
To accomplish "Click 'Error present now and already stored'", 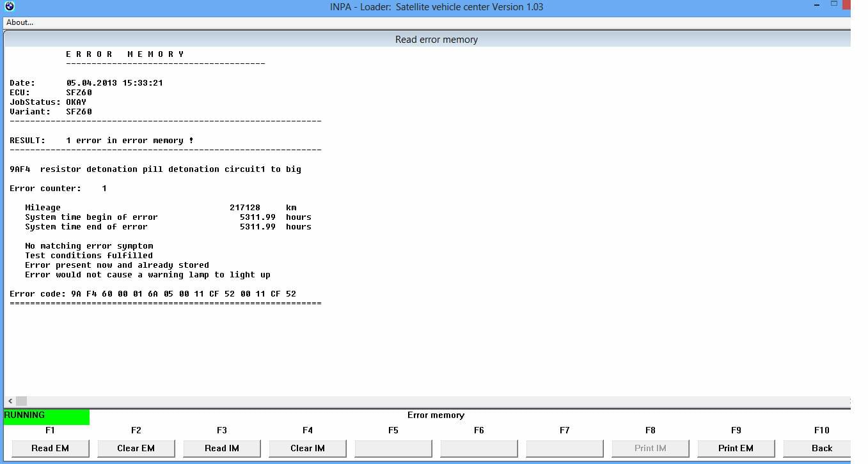I will click(x=117, y=265).
